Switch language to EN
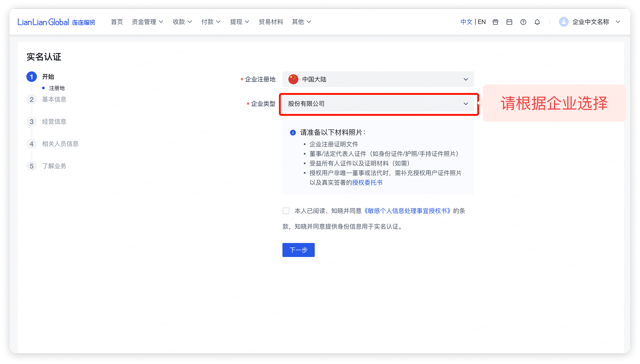 point(482,22)
